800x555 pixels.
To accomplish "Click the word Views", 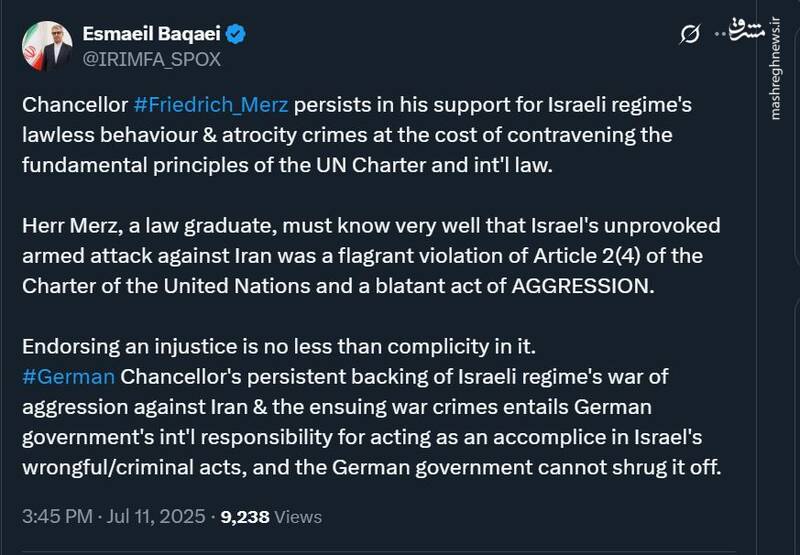I will (298, 516).
